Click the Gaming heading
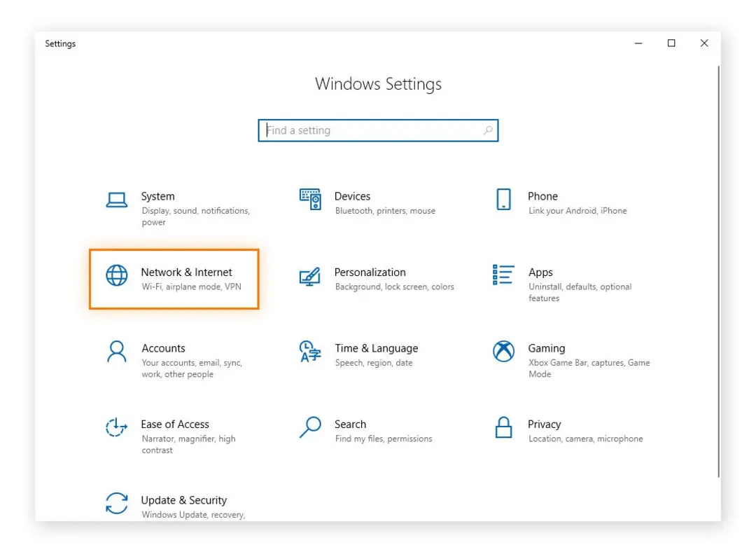The height and width of the screenshot is (552, 756). 547,348
